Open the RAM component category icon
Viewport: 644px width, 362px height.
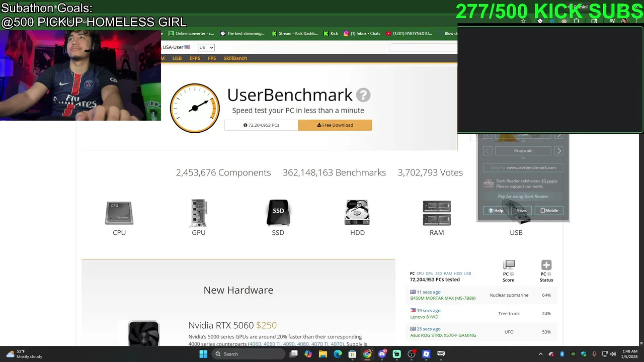pos(437,213)
